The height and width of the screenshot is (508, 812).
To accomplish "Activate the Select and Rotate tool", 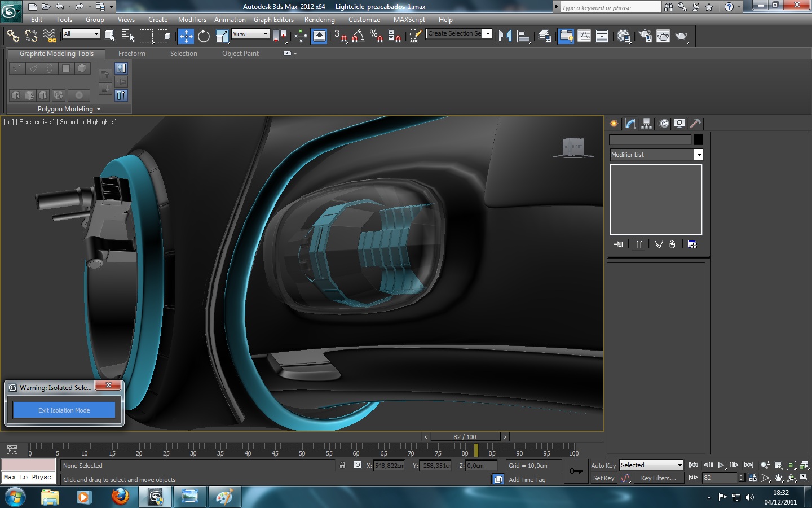I will [204, 36].
